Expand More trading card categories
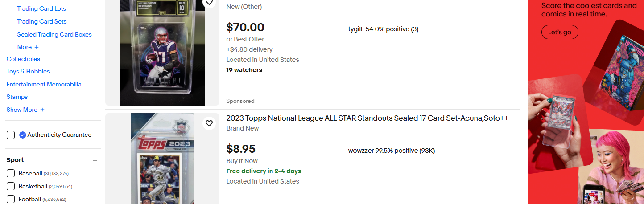 pos(28,47)
